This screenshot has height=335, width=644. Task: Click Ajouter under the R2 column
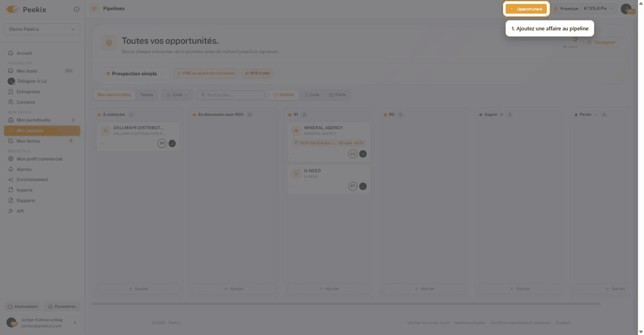[424, 289]
